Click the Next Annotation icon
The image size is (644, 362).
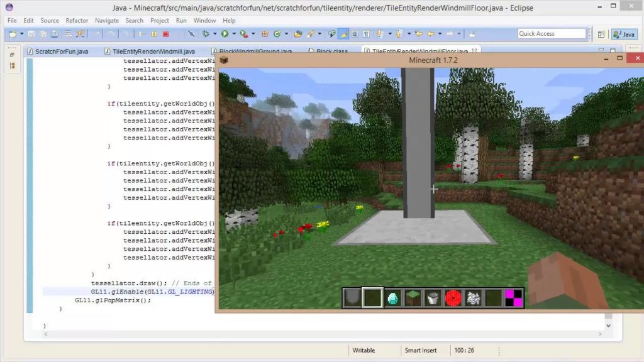tap(379, 34)
